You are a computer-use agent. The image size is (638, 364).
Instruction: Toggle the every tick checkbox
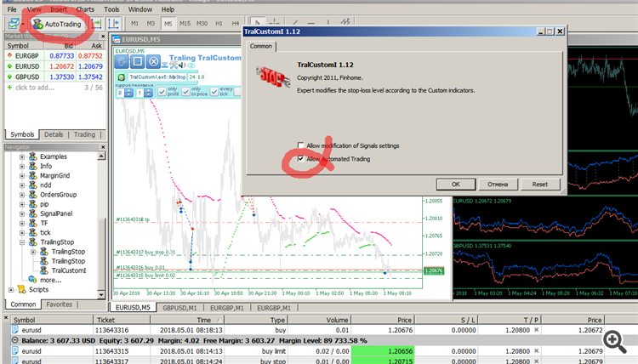tap(214, 92)
